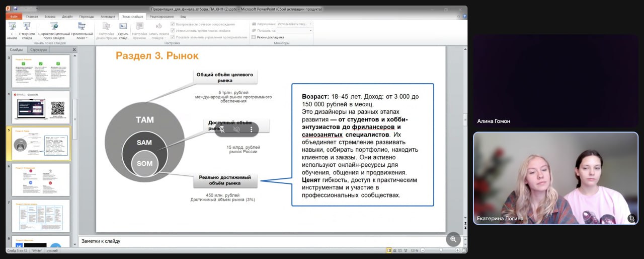Click the magnifier zoom button over the slide

[453, 239]
